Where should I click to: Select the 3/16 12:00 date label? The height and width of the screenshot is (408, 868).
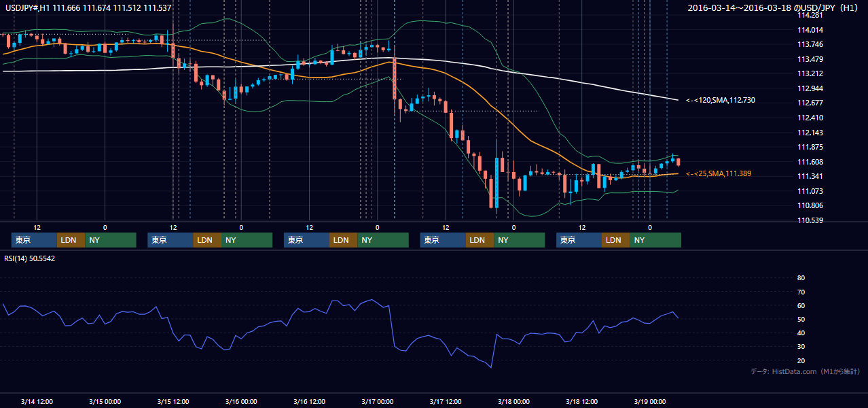coord(309,401)
